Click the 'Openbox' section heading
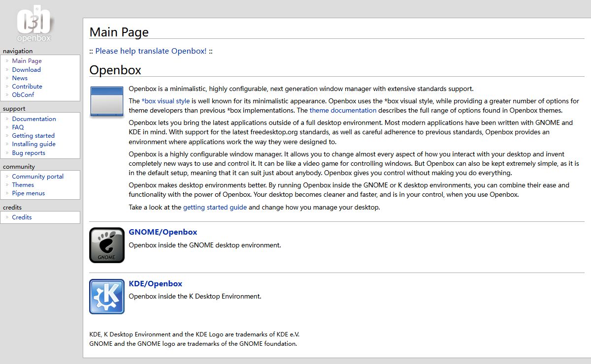This screenshot has height=364, width=591. [115, 70]
